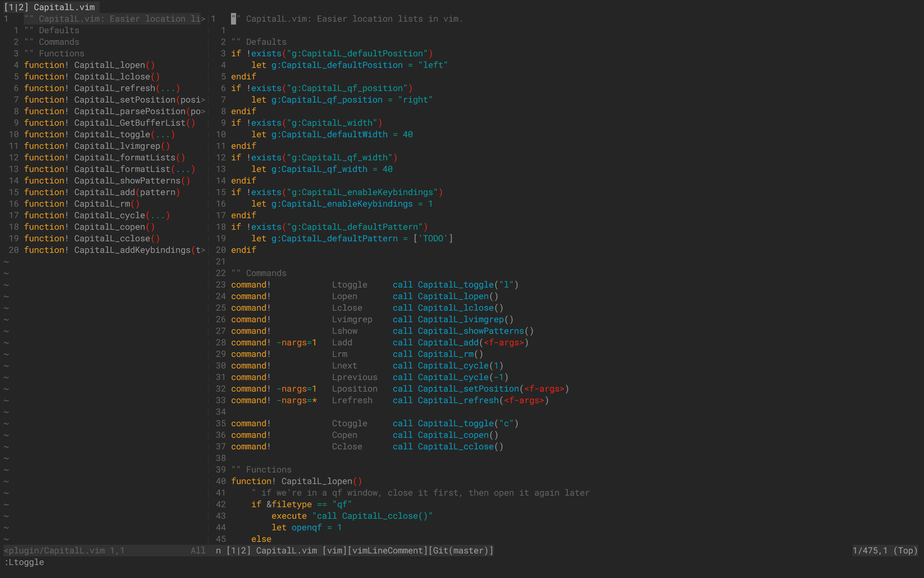924x578 pixels.
Task: Click 'g:CapitalL_defaultWidth' variable on line 10
Action: (329, 134)
